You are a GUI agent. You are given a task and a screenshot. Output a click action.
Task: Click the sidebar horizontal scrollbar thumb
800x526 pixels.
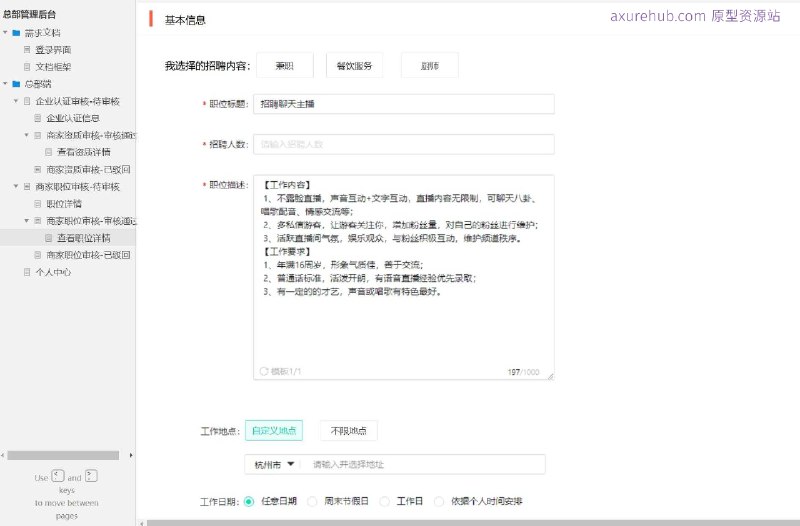[63, 455]
